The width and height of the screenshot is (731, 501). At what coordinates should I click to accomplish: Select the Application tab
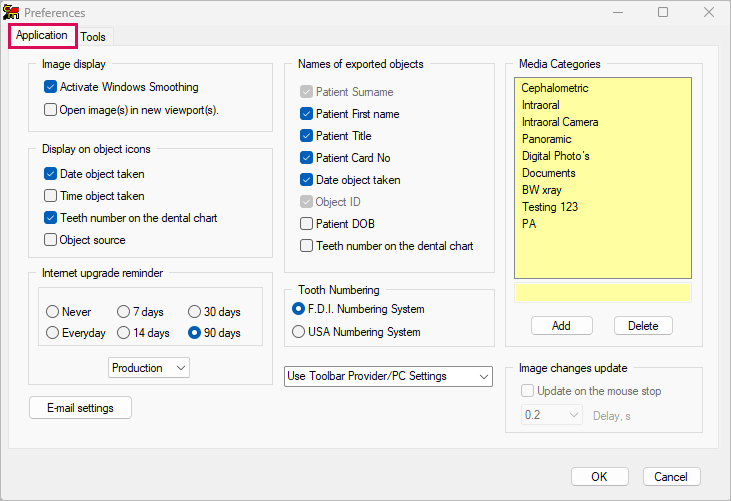[42, 35]
